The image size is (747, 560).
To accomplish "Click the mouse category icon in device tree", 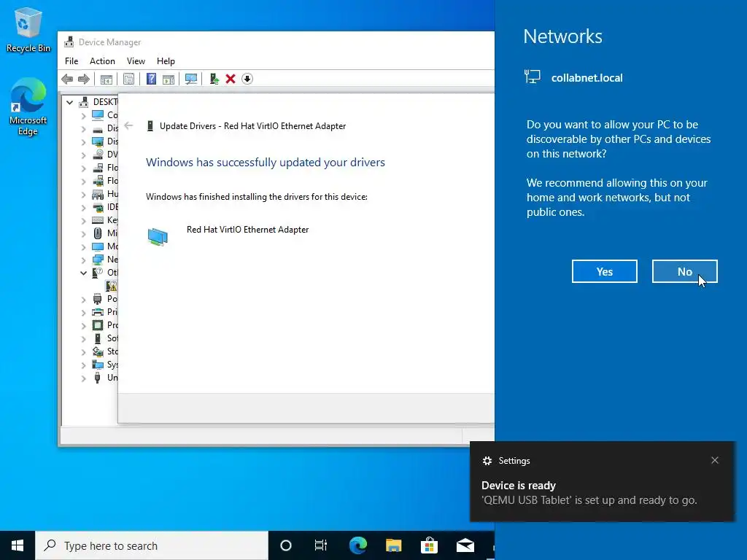I will [98, 233].
